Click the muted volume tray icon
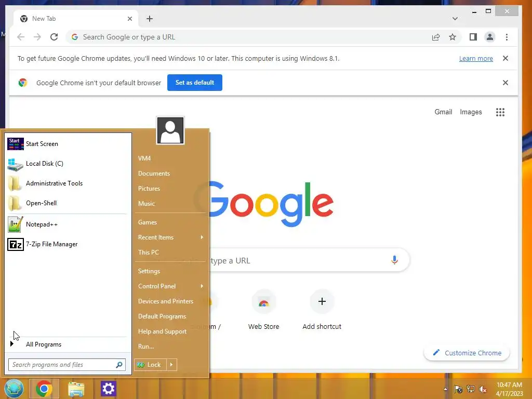This screenshot has height=399, width=532. click(x=483, y=389)
